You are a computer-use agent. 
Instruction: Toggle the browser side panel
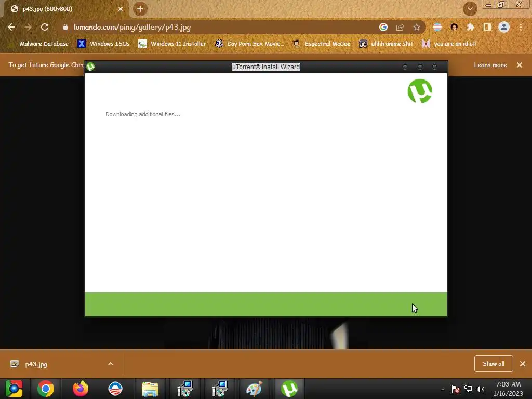tap(487, 27)
